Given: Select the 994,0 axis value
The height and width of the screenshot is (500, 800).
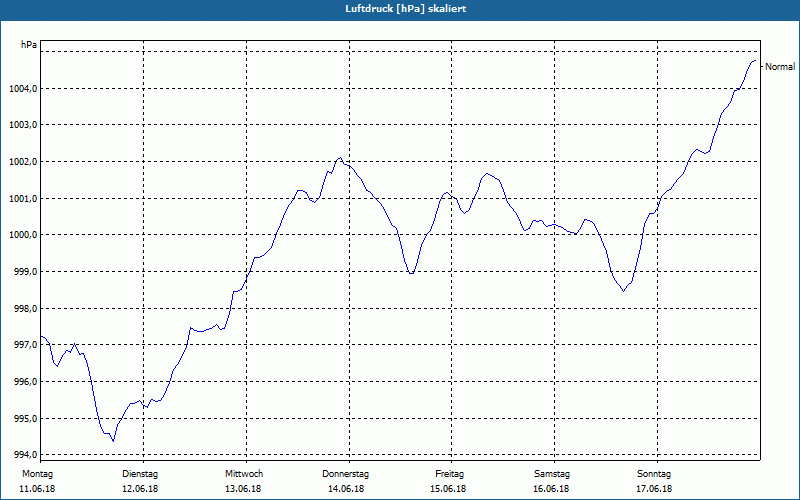Looking at the screenshot, I should (24, 455).
